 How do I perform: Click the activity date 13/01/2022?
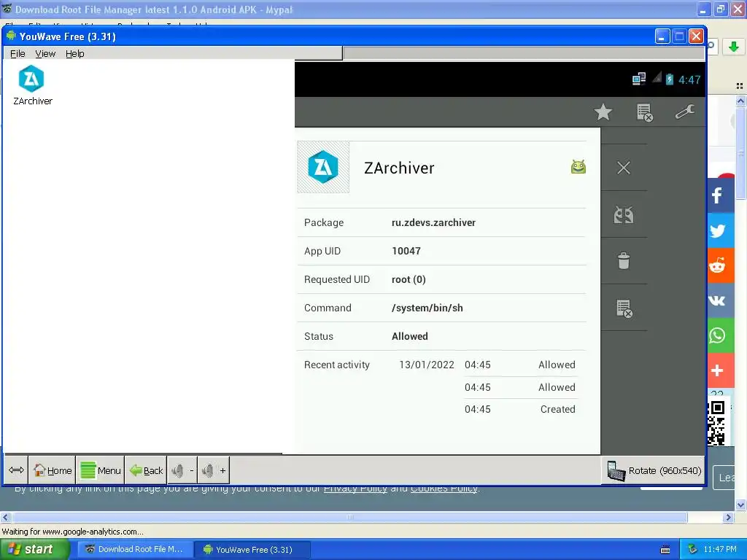pos(426,365)
